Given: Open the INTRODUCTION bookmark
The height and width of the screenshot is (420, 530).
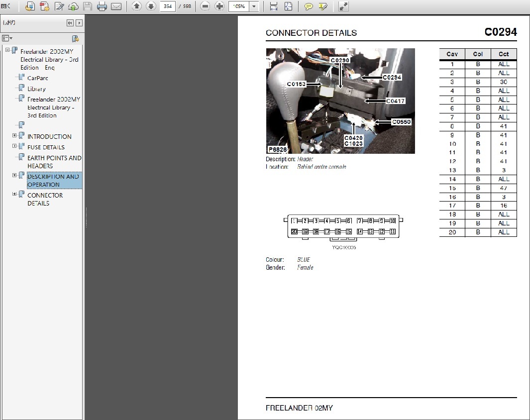Looking at the screenshot, I should click(49, 136).
